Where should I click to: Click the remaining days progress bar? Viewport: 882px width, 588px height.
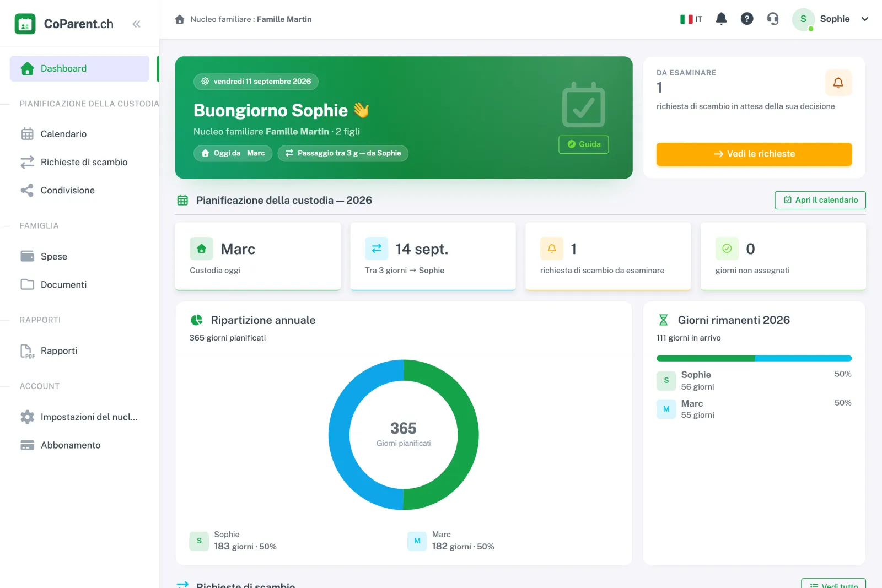tap(754, 358)
